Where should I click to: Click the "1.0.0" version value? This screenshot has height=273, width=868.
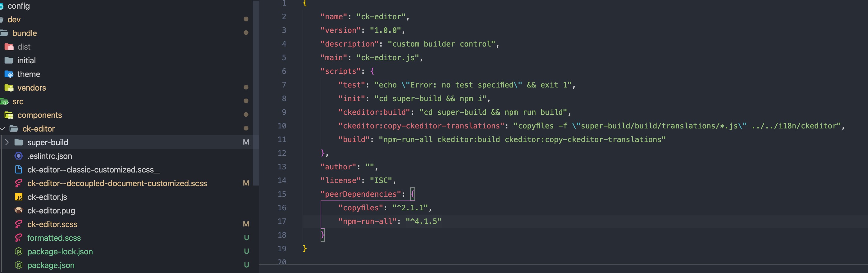pyautogui.click(x=385, y=30)
